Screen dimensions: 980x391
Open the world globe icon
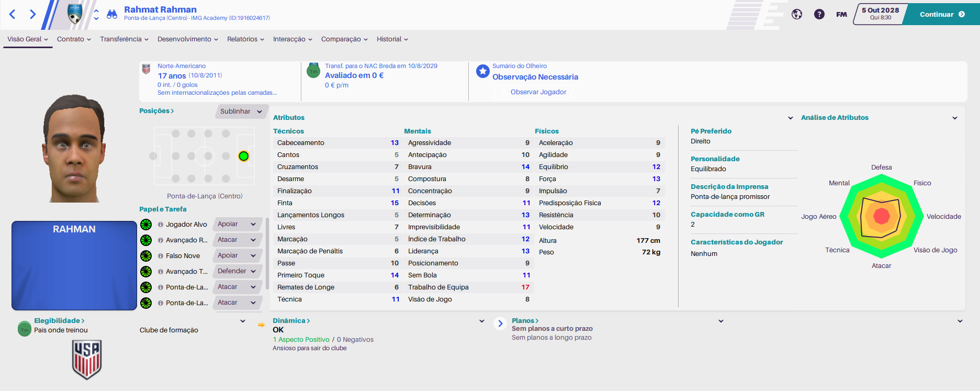tap(797, 14)
